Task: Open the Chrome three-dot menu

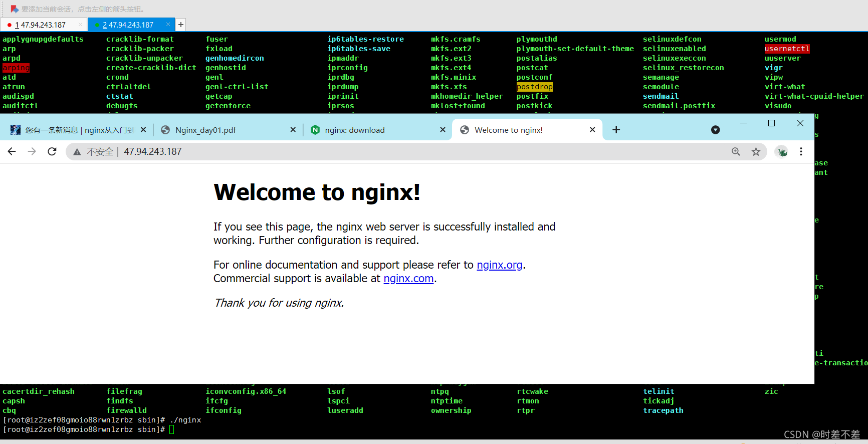Action: pyautogui.click(x=801, y=151)
